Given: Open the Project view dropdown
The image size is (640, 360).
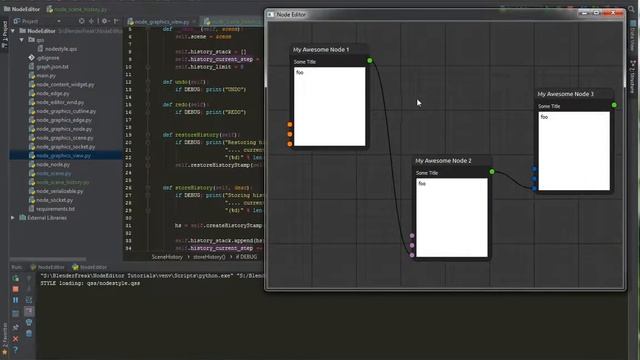Looking at the screenshot, I should (x=59, y=21).
